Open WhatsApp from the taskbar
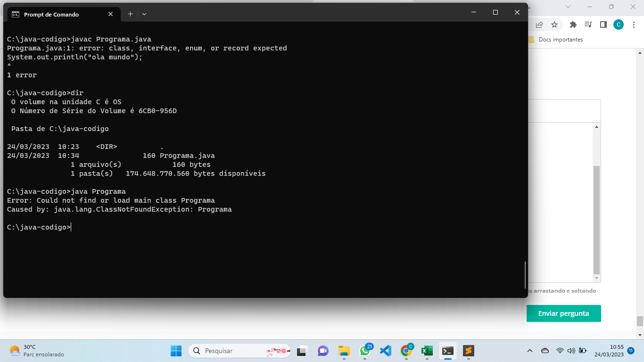Image resolution: width=644 pixels, height=362 pixels. click(x=365, y=351)
